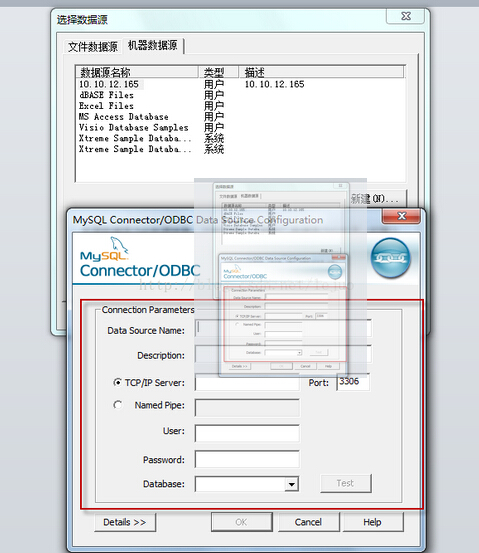Click the Port field showing 3306
This screenshot has height=553, width=479.
(353, 382)
